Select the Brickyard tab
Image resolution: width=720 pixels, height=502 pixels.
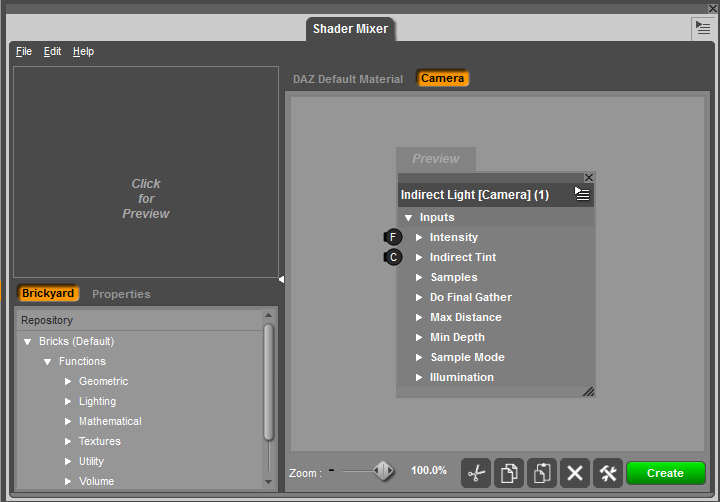(x=48, y=293)
